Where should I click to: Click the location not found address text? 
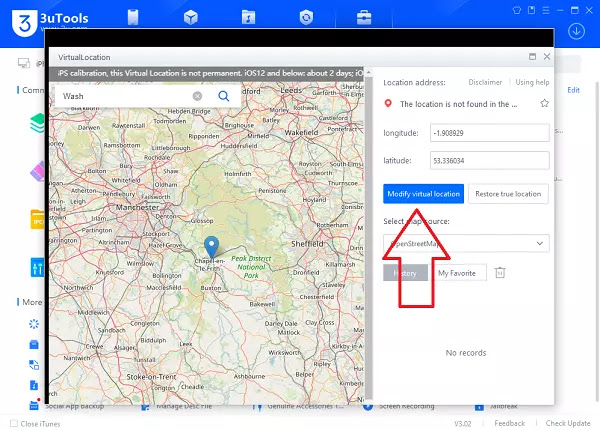coord(458,104)
